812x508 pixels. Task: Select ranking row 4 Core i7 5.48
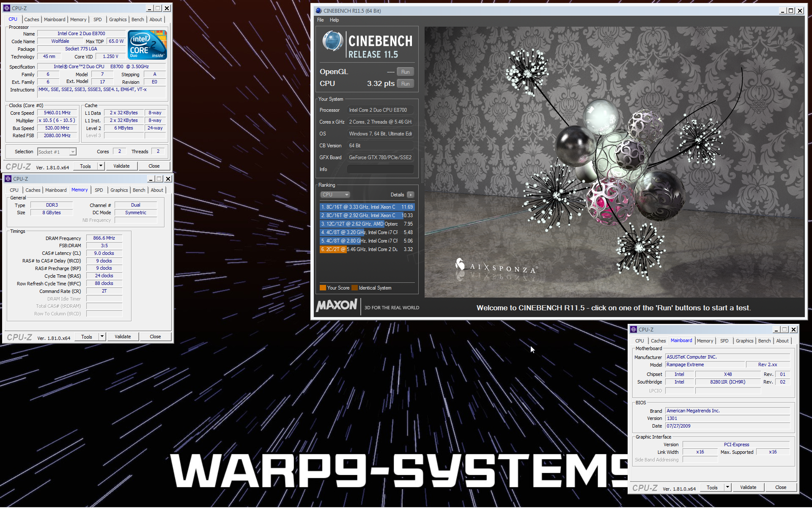click(367, 232)
